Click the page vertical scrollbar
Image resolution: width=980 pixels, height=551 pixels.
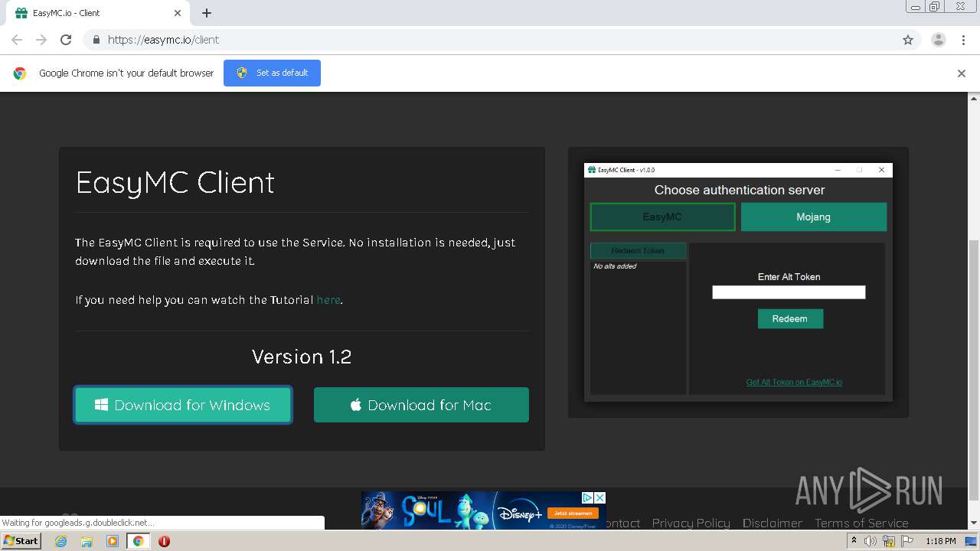(x=974, y=370)
